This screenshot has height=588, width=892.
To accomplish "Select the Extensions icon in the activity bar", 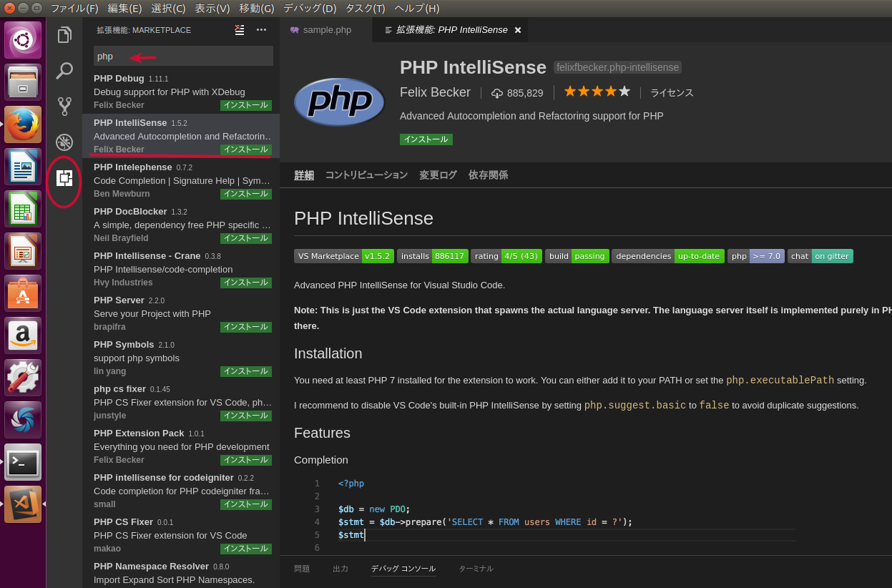I will 64,181.
